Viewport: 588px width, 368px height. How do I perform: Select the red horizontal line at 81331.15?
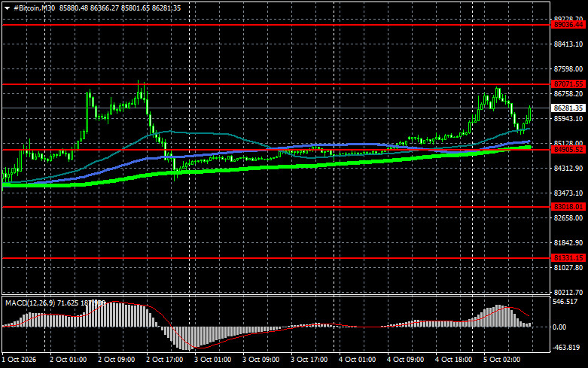(x=277, y=258)
